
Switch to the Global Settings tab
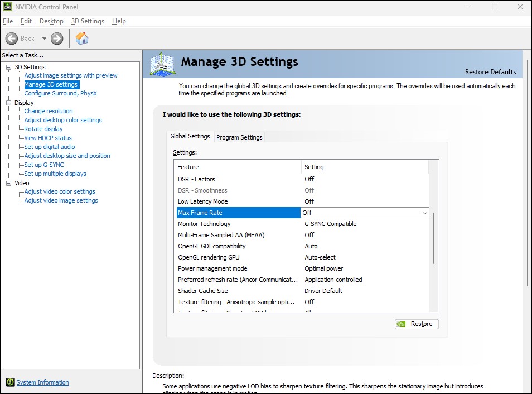190,136
